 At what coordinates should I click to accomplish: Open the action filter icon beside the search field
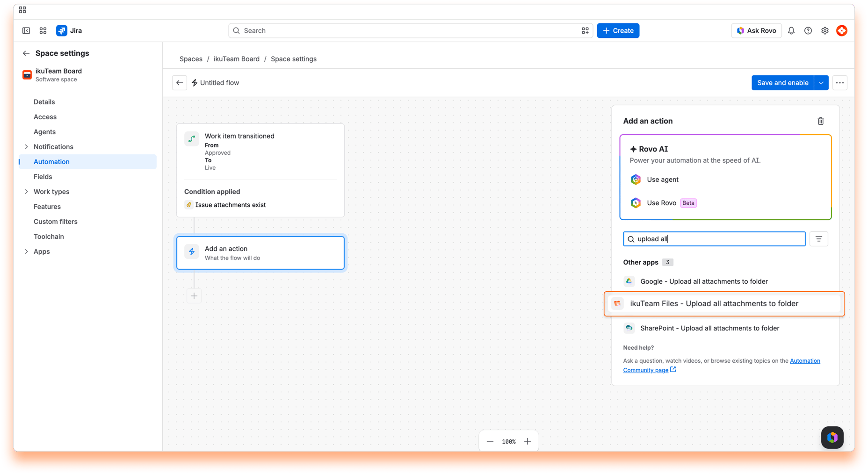tap(819, 239)
